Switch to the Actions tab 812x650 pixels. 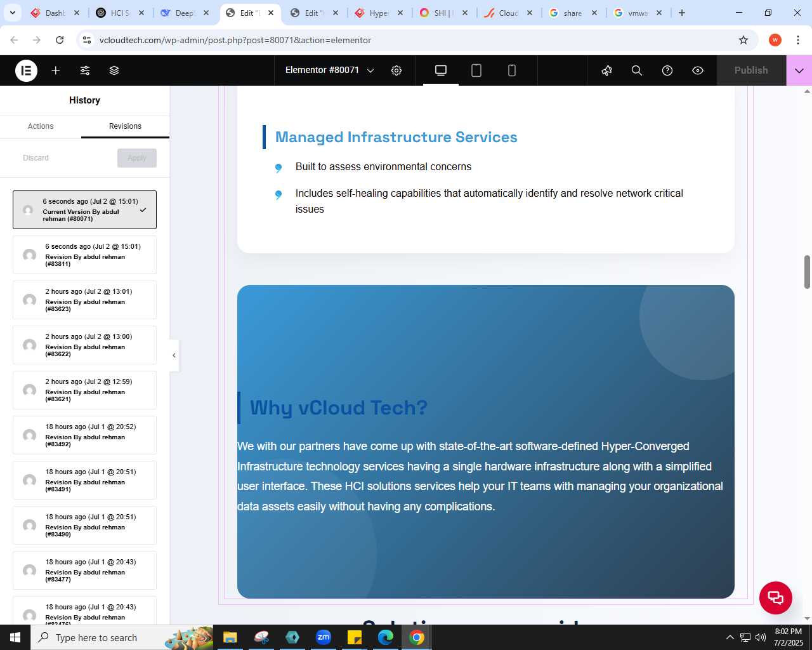tap(41, 126)
